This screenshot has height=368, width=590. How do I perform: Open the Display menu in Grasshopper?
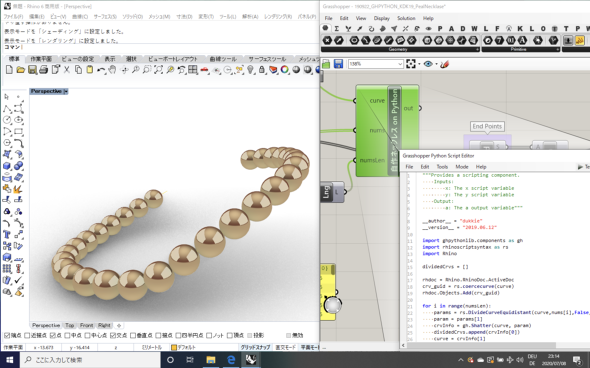click(382, 18)
